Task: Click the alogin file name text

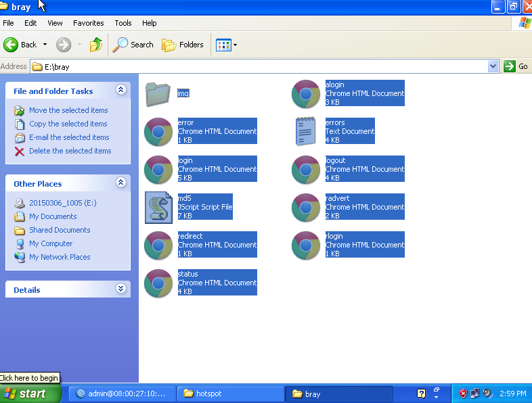Action: click(334, 85)
